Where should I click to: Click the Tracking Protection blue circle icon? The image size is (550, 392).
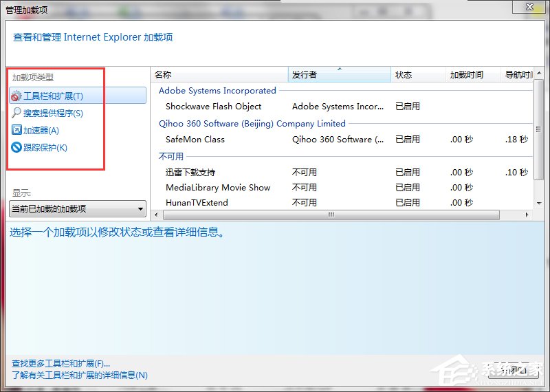point(16,147)
